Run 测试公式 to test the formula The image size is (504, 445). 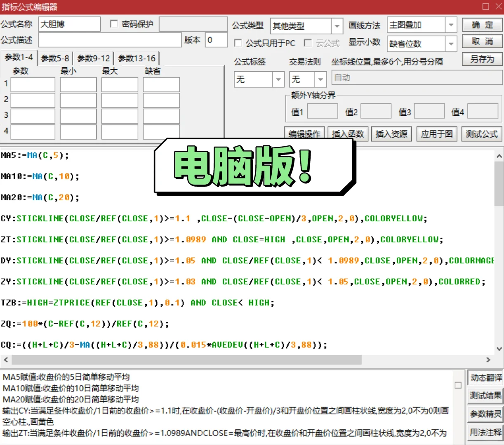(481, 133)
